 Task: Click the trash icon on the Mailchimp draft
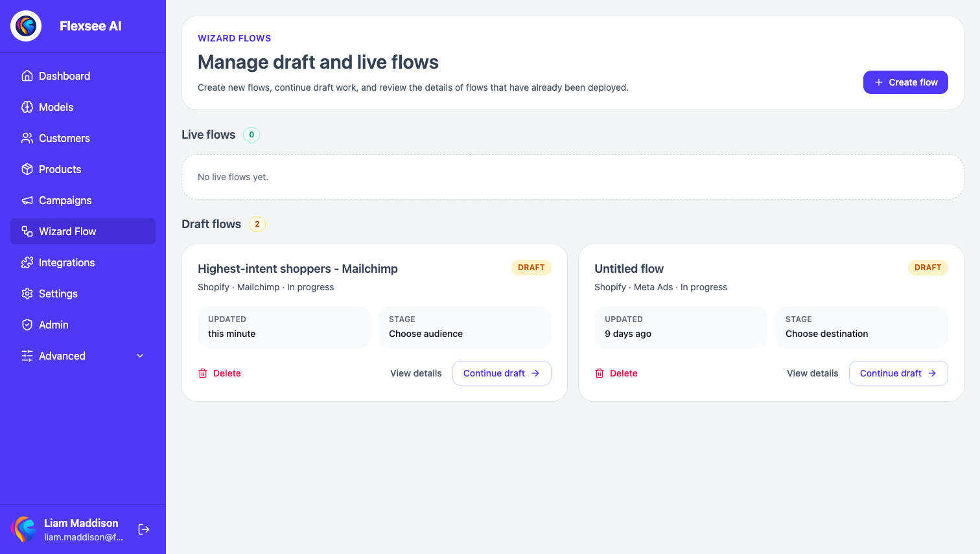tap(203, 373)
